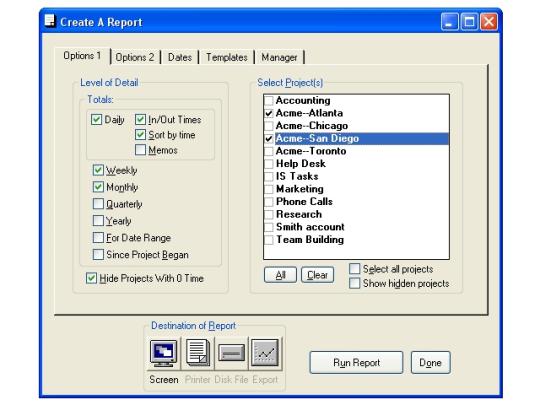Choose the Printer destination icon
540x405 pixels.
click(198, 353)
